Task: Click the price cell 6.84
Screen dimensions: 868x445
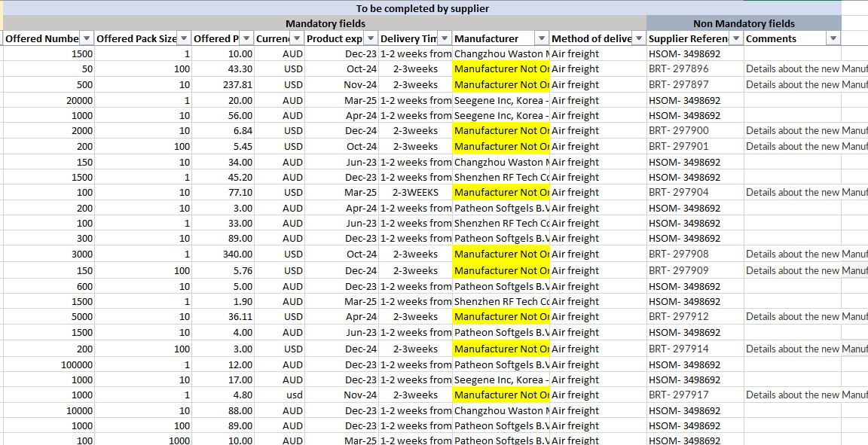Action: pyautogui.click(x=222, y=130)
